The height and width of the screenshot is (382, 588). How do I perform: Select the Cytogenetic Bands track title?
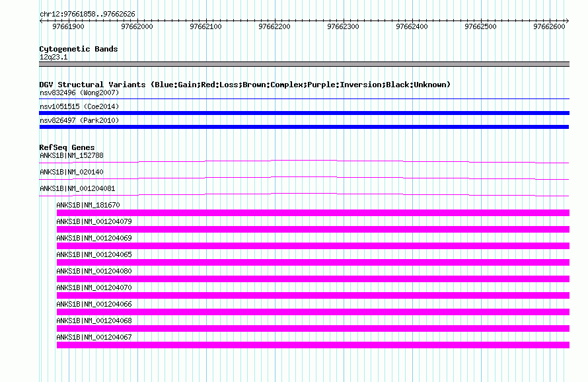79,49
